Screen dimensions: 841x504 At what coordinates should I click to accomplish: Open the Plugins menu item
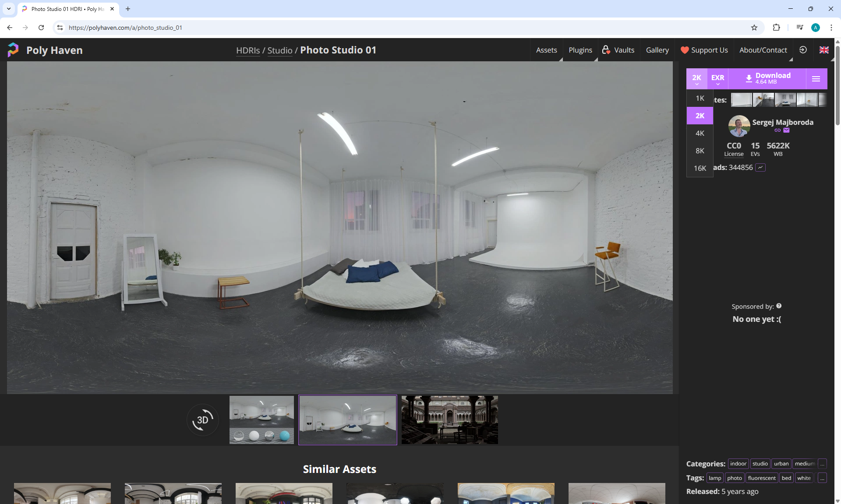pos(580,50)
